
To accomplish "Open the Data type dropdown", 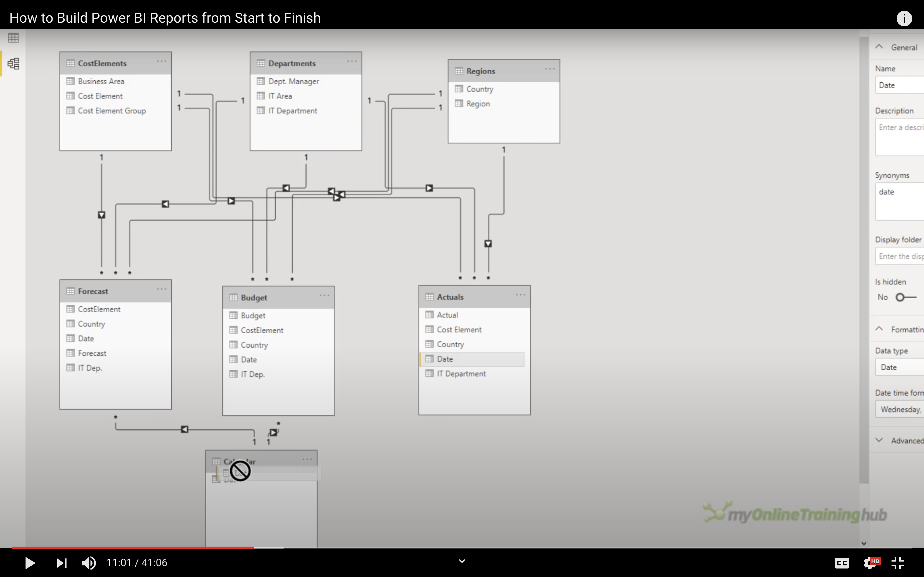I will (x=899, y=368).
